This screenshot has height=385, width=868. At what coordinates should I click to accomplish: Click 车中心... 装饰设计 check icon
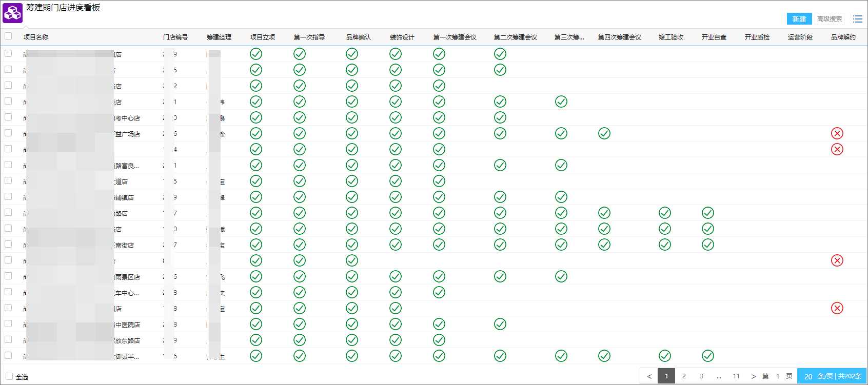396,292
